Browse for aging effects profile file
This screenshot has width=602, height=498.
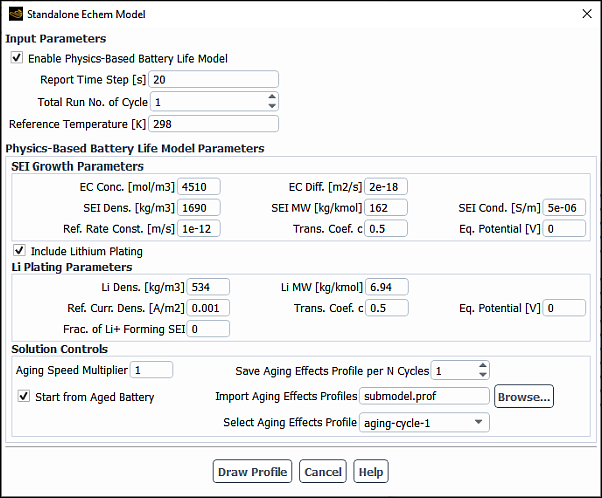coord(524,396)
